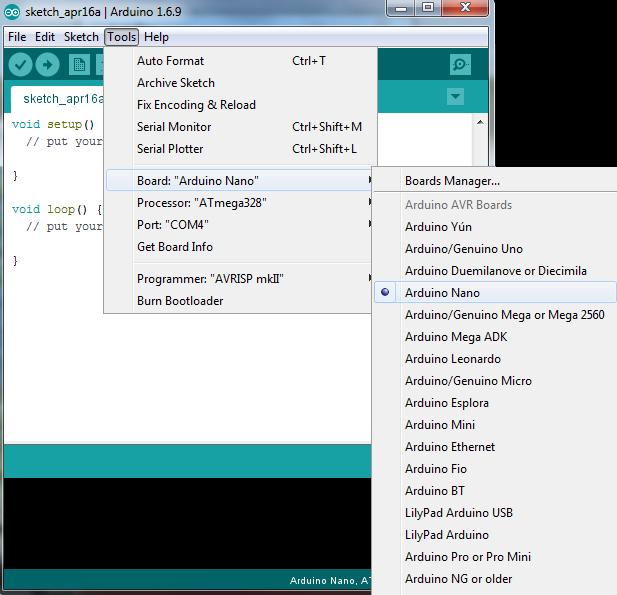The width and height of the screenshot is (617, 595).
Task: Click Burn Bootloader
Action: click(239, 301)
